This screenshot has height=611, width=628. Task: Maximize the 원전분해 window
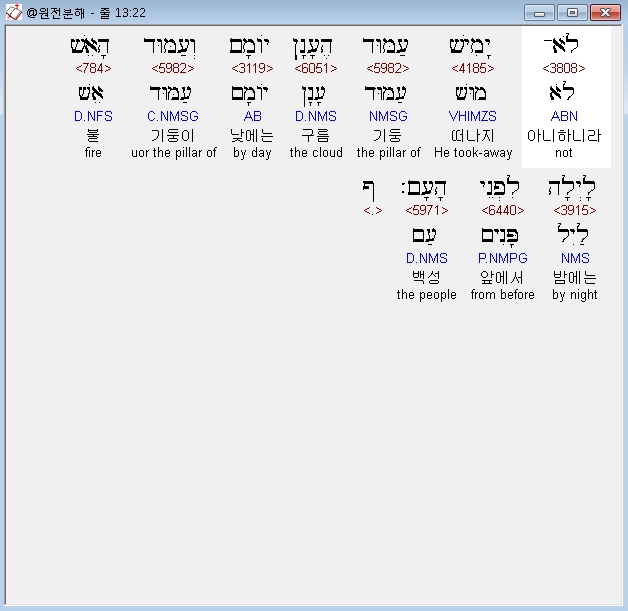click(x=572, y=13)
